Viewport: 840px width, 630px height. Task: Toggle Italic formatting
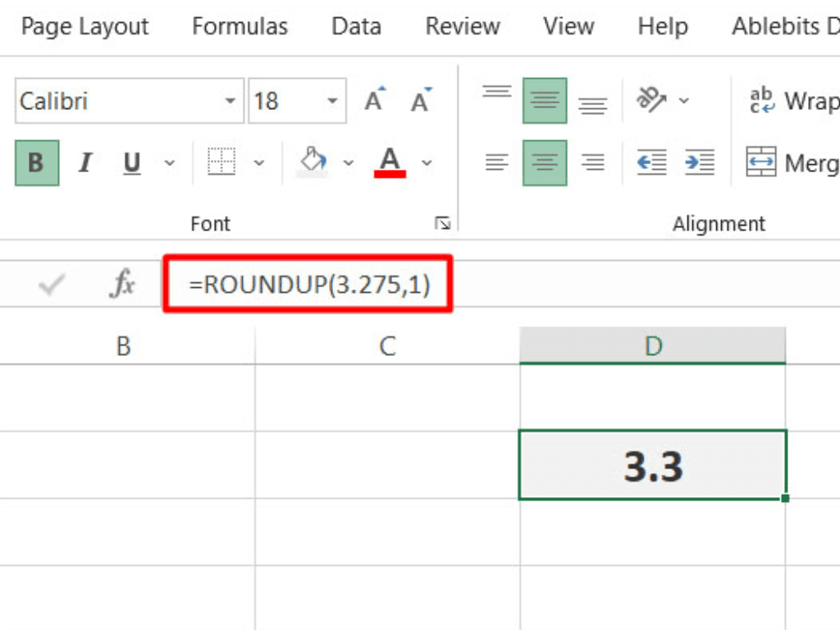(x=84, y=162)
